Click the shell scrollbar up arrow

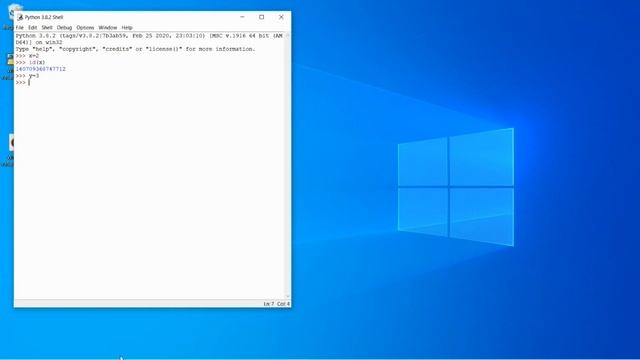287,36
